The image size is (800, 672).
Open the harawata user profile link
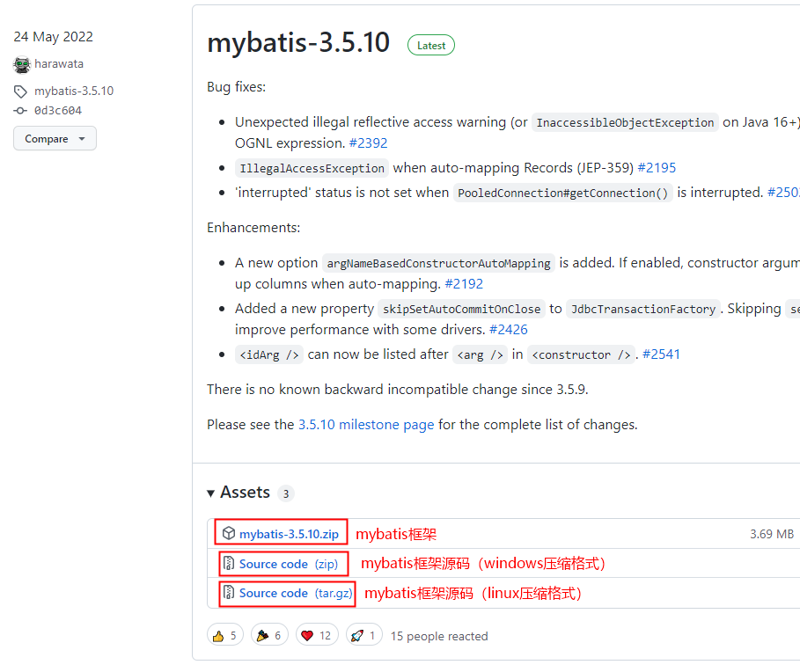click(x=59, y=64)
